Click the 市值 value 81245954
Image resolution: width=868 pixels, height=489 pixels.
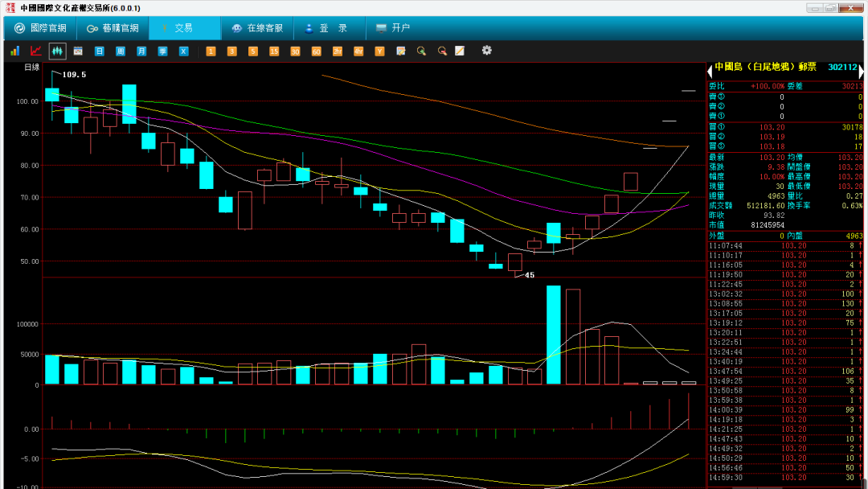(x=768, y=225)
